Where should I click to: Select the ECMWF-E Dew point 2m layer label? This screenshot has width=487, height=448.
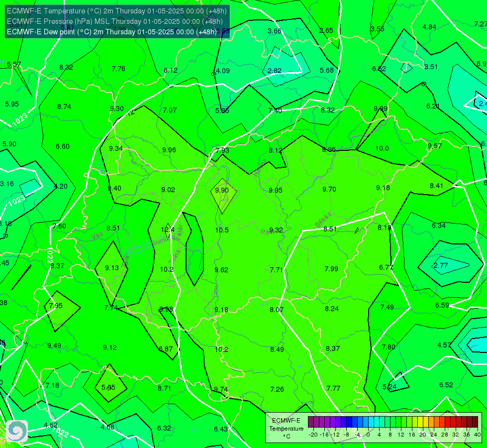coord(111,32)
